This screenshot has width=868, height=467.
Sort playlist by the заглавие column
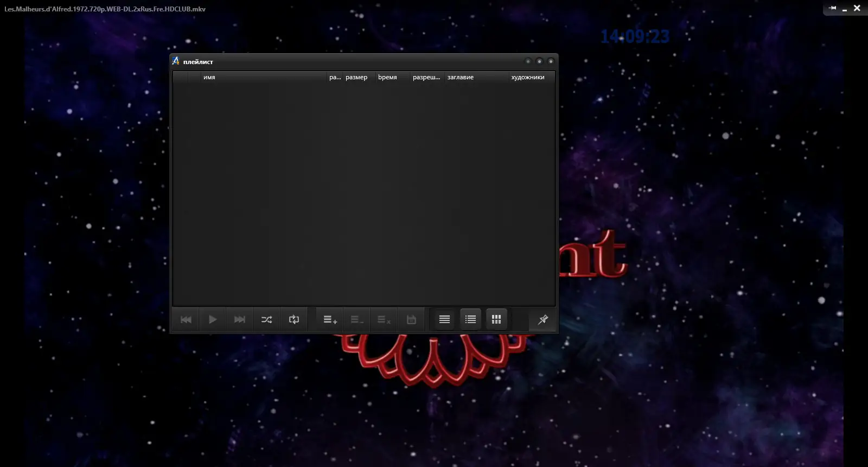click(477, 77)
